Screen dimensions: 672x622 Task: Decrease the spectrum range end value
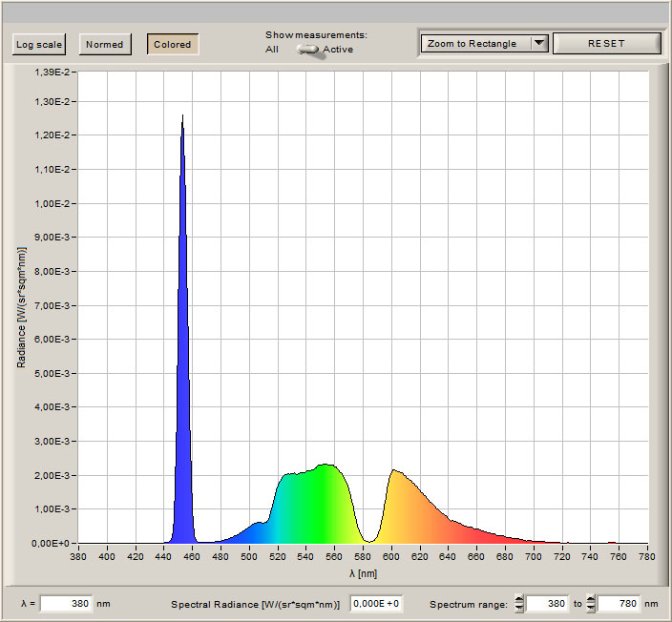pos(592,609)
